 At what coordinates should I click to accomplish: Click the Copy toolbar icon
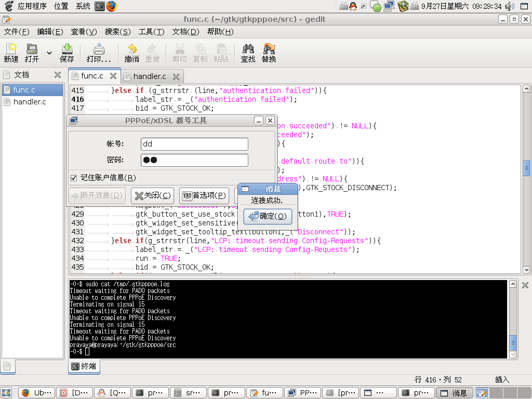[200, 53]
